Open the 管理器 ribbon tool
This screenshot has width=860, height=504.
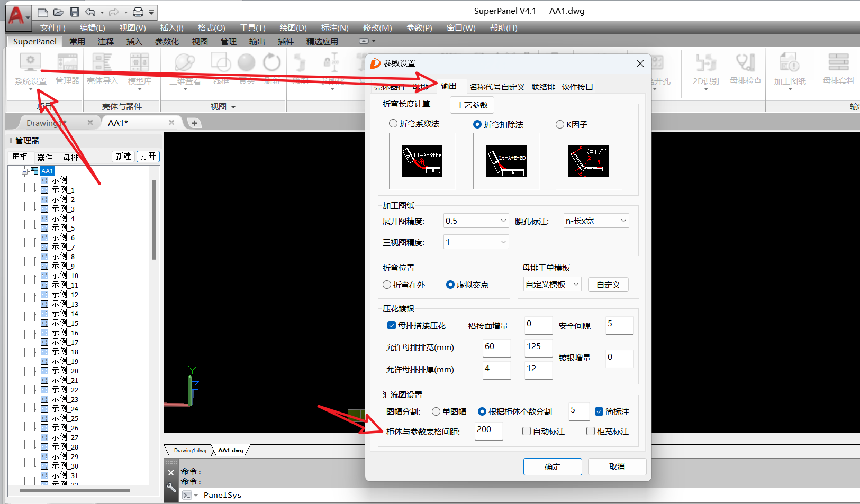[67, 62]
